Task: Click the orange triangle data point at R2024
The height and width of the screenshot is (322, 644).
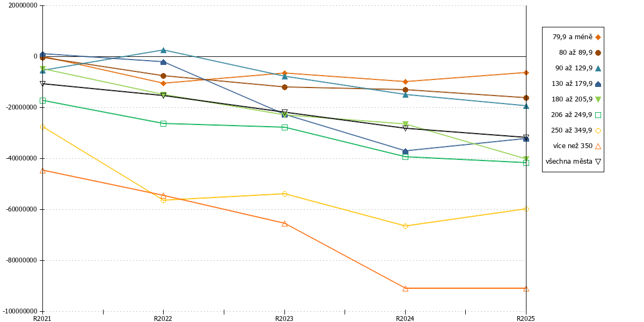Action: click(x=405, y=289)
